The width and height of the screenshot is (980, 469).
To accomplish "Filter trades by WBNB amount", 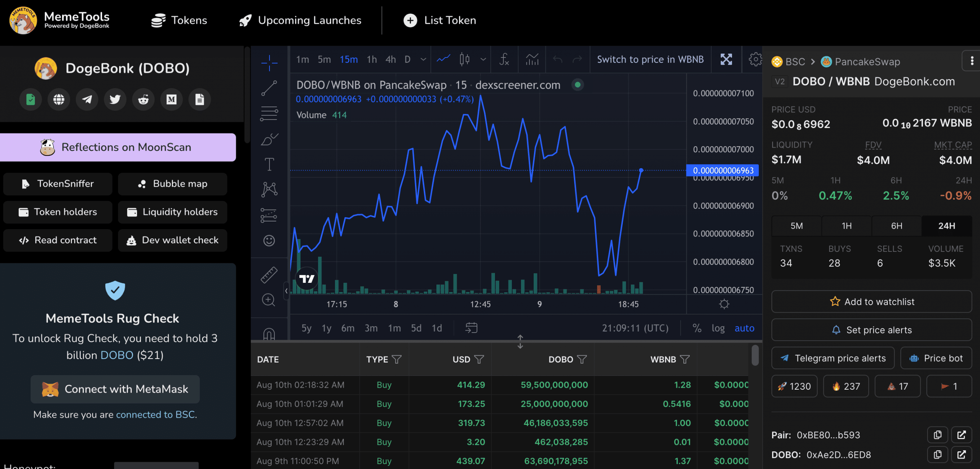I will (685, 359).
